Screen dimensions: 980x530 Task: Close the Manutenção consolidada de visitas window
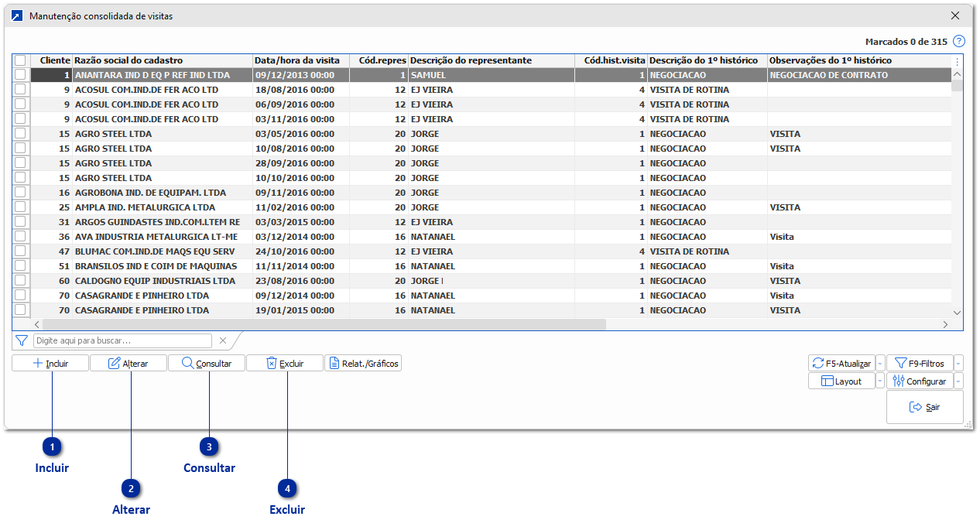point(955,15)
